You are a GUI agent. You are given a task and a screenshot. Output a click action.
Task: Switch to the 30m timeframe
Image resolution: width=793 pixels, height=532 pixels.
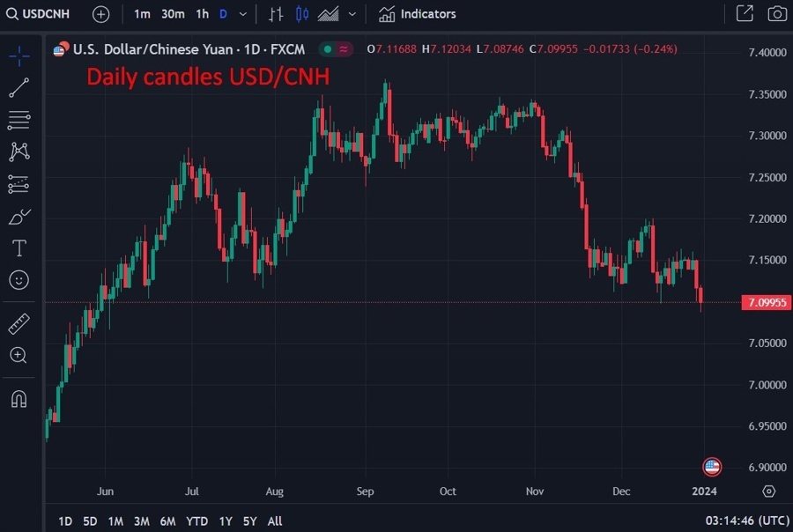[173, 14]
